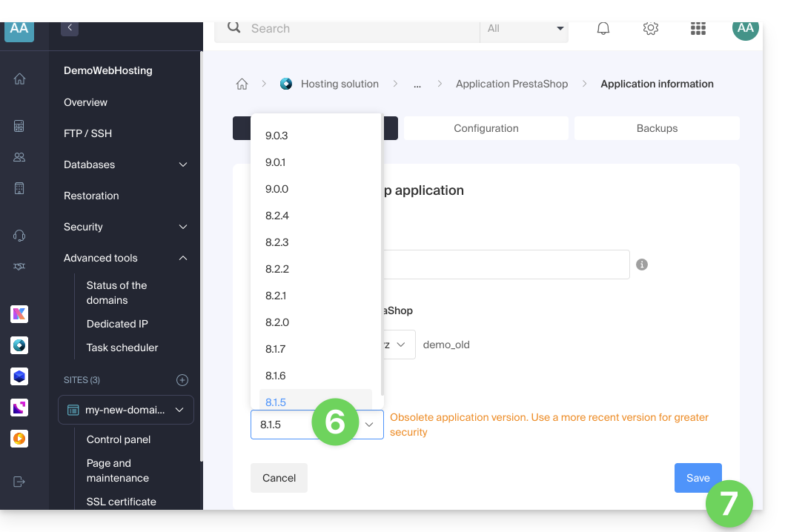
Task: Open the apps grid menu
Action: [698, 29]
